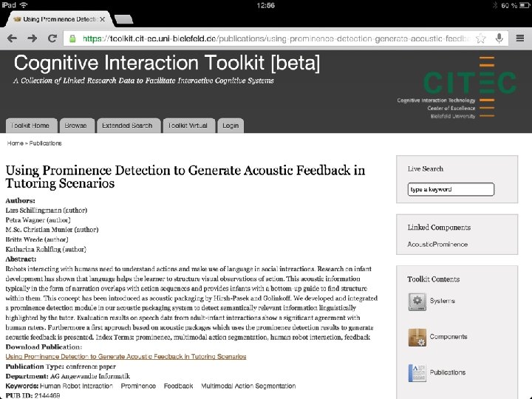The height and width of the screenshot is (399, 532).
Task: Click the PUB ID 2144469 value
Action: click(47, 395)
